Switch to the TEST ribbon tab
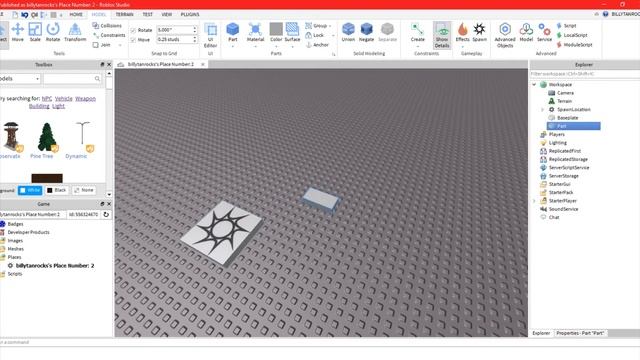The width and height of the screenshot is (640, 360). [x=147, y=14]
